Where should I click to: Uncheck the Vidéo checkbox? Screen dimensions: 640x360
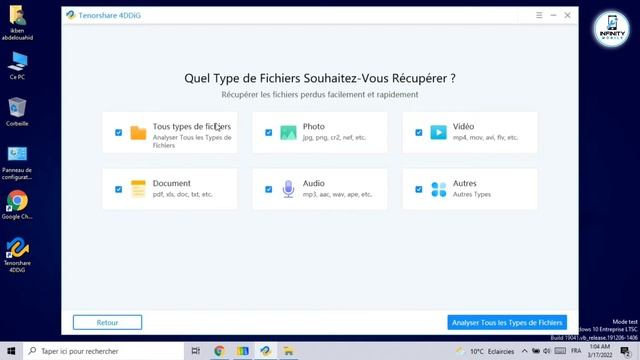(419, 133)
